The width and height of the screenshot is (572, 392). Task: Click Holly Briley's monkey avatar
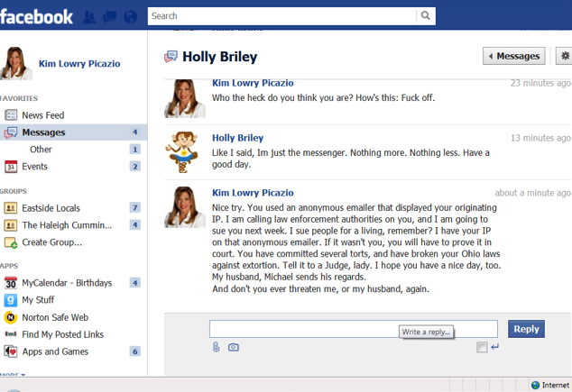coord(182,152)
